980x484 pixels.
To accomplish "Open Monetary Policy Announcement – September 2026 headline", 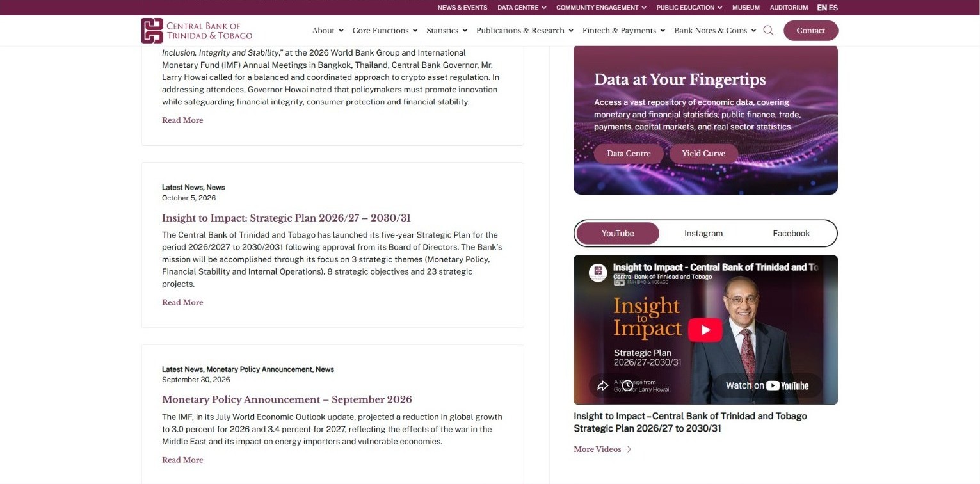I will [287, 399].
